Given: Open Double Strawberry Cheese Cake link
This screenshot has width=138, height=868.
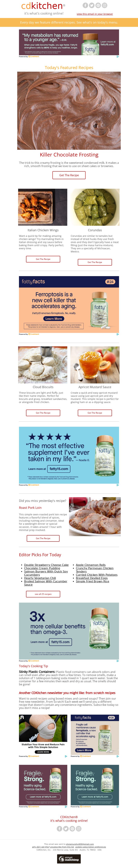Looking at the screenshot, I should tap(46, 565).
